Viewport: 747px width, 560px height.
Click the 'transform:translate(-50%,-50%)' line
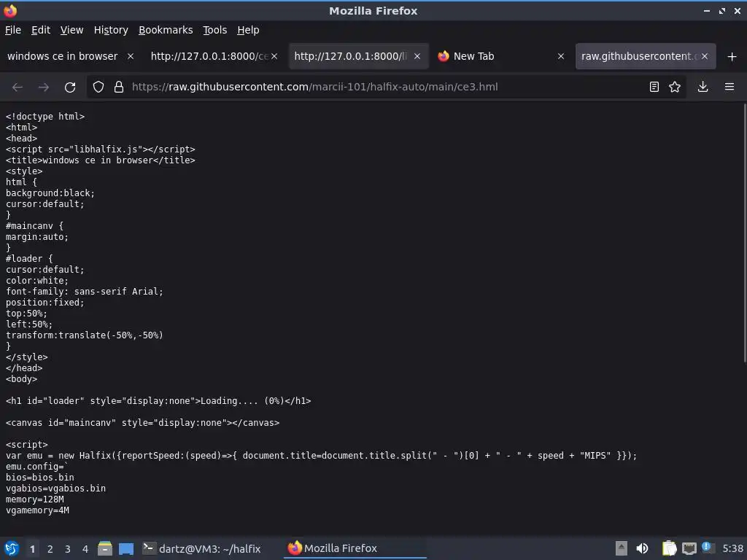(x=85, y=335)
